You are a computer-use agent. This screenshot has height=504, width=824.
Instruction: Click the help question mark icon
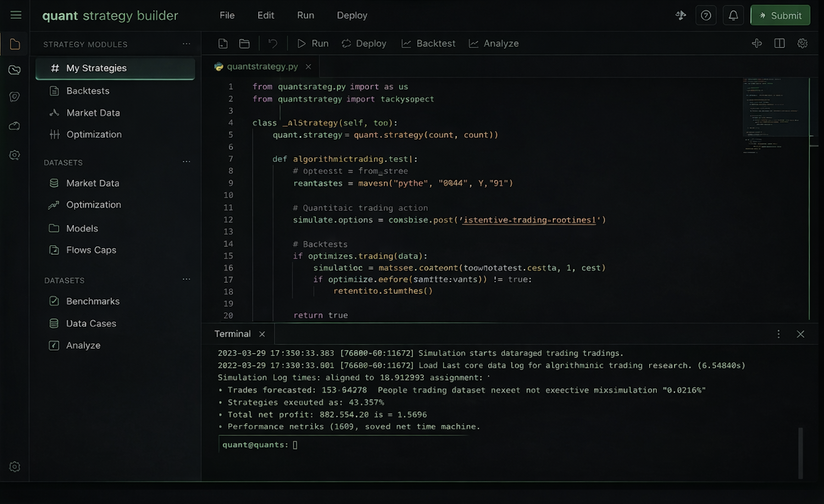[x=706, y=16]
